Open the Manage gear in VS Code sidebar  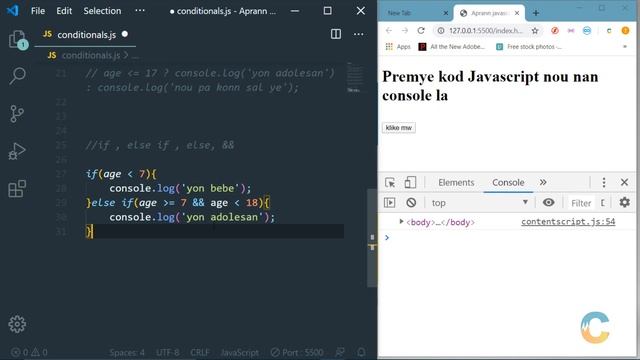pyautogui.click(x=17, y=324)
